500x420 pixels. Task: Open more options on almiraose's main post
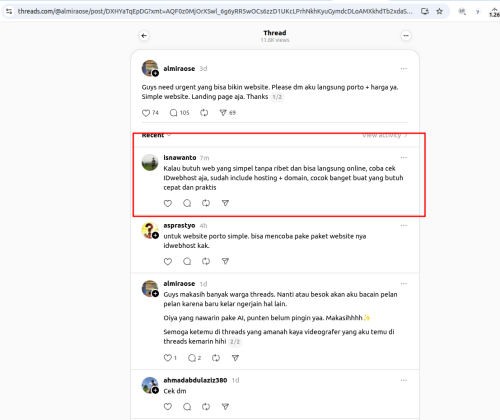click(x=404, y=69)
